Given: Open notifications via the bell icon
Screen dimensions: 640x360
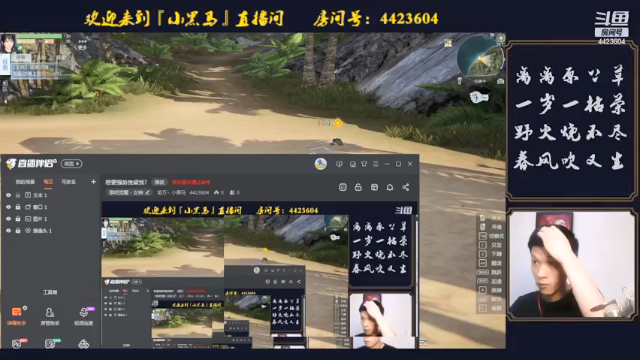Looking at the screenshot, I should [390, 187].
